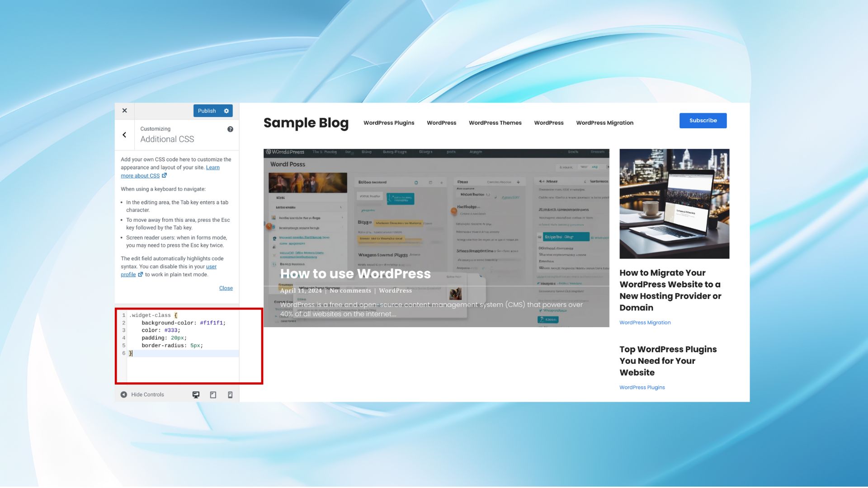The width and height of the screenshot is (868, 488).
Task: Open the laptop cityscape post thumbnail
Action: 674,204
